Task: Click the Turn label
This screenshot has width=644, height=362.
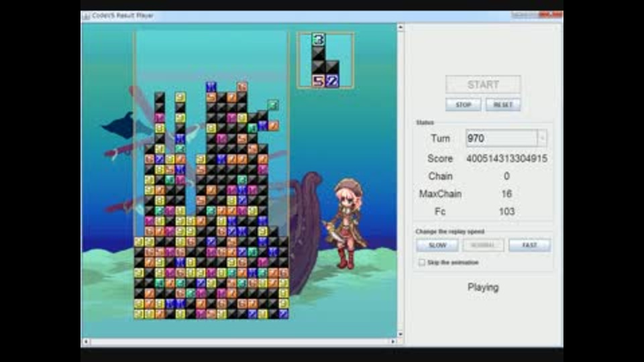Action: point(440,138)
